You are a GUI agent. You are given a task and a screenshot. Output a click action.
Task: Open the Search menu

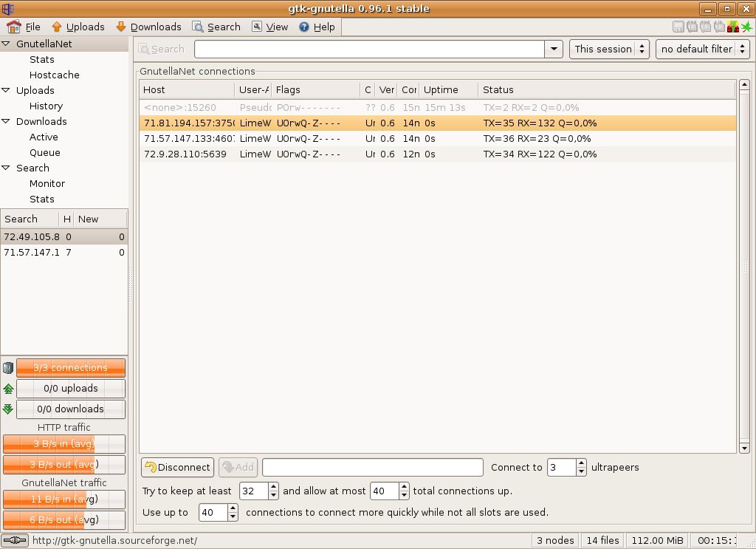[x=224, y=27]
